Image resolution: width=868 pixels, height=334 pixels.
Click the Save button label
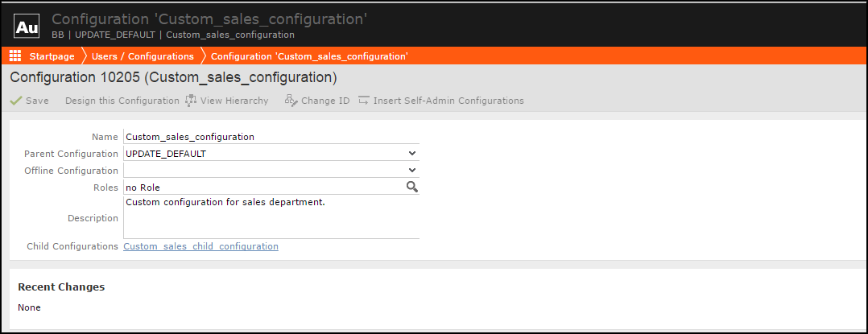click(37, 101)
